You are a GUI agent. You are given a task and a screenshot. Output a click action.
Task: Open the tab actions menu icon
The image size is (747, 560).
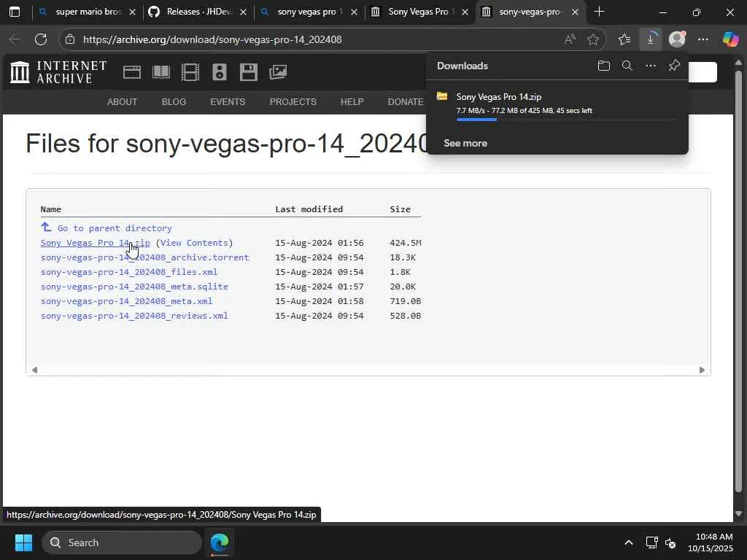click(15, 12)
